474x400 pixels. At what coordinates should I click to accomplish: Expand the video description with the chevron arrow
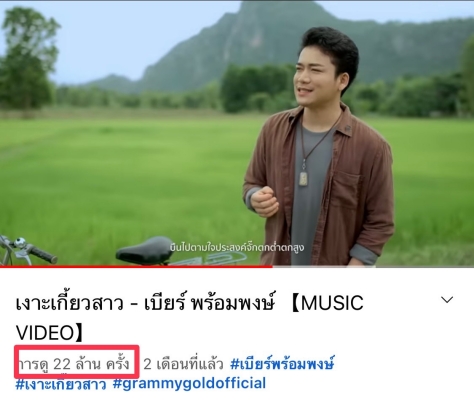click(447, 300)
